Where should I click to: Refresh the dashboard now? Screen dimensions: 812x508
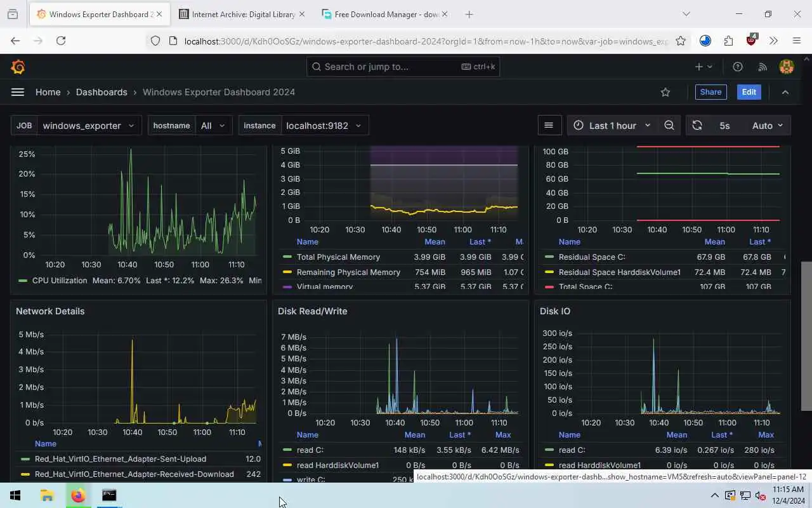coord(697,126)
